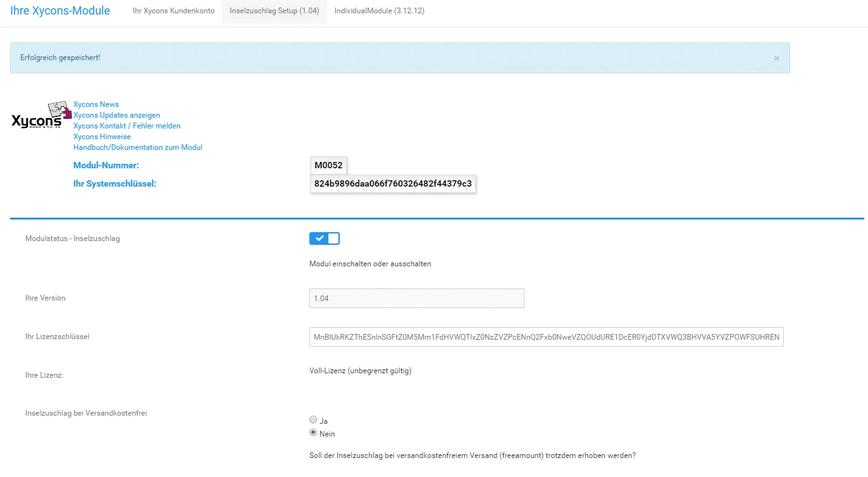This screenshot has width=868, height=477.
Task: Open 'Xycons Updates anzeigen' link
Action: [x=116, y=115]
